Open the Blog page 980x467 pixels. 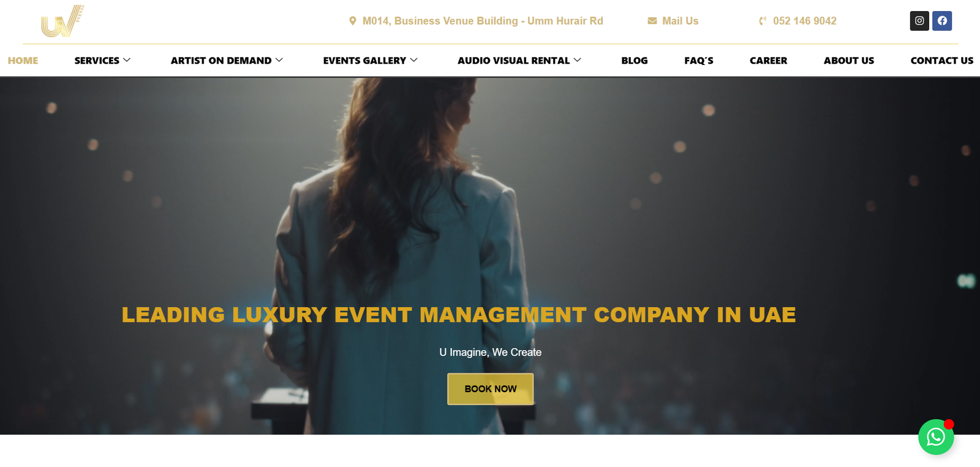(x=635, y=61)
